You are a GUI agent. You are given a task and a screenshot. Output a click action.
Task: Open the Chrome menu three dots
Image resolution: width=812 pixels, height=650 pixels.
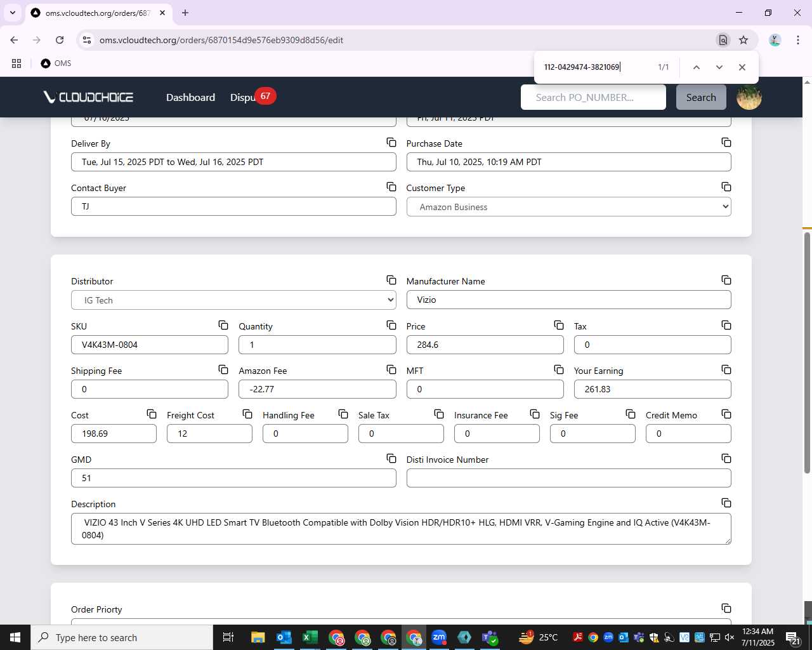coord(797,40)
